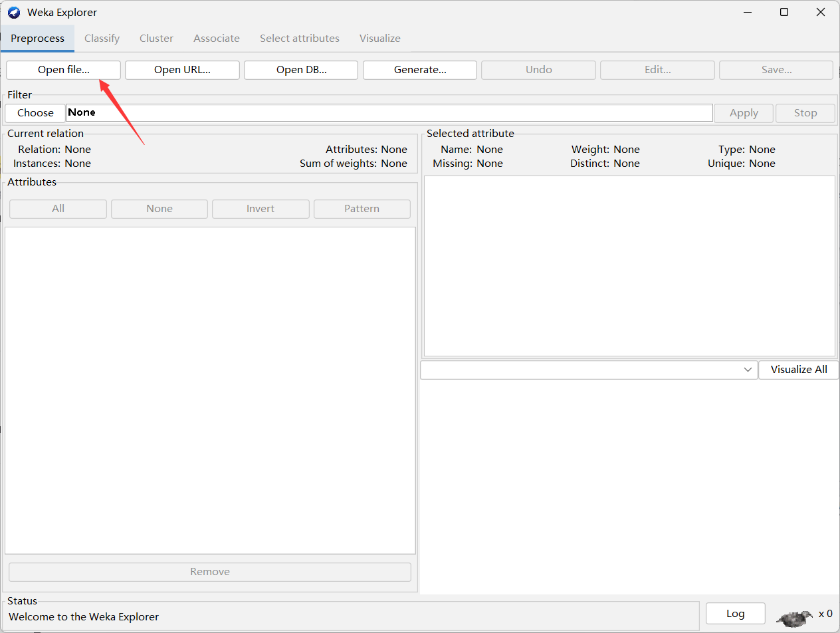This screenshot has height=633, width=840.
Task: Click the 'Welcome to the Weka Explorer' status
Action: coord(84,617)
